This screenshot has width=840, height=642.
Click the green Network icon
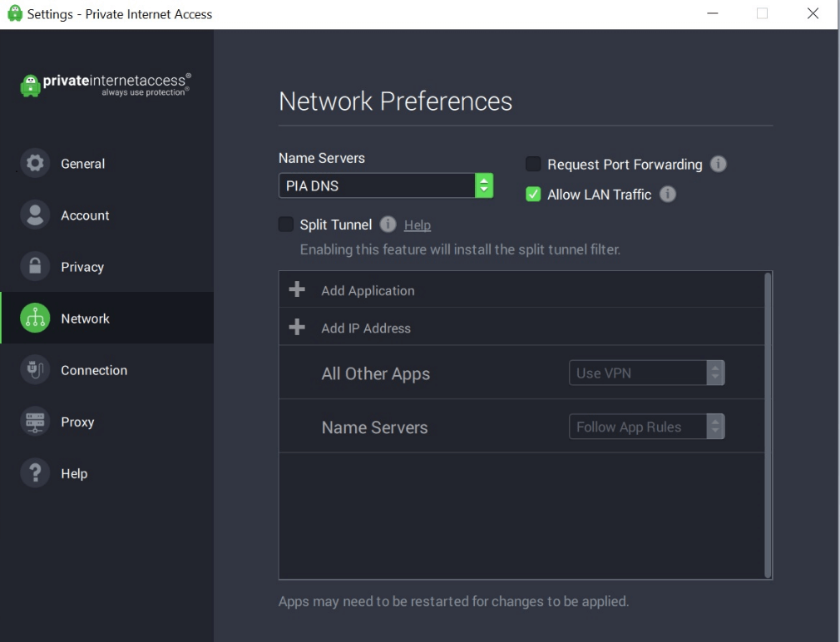(x=35, y=318)
